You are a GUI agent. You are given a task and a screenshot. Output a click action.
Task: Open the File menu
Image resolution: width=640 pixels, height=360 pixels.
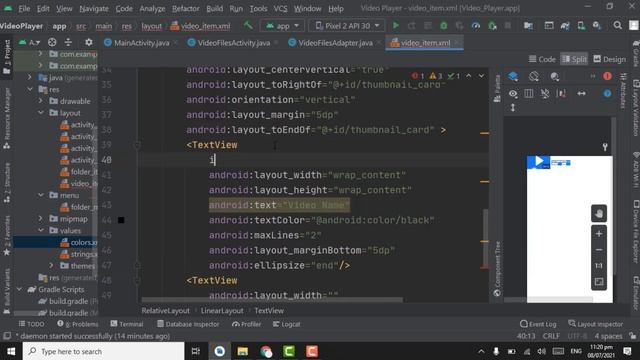pyautogui.click(x=24, y=9)
